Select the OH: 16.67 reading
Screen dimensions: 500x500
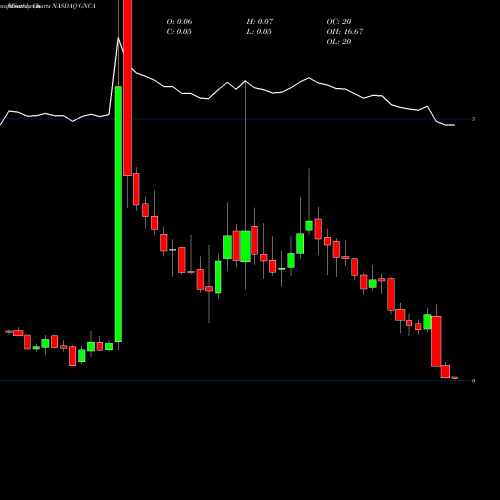pos(345,32)
